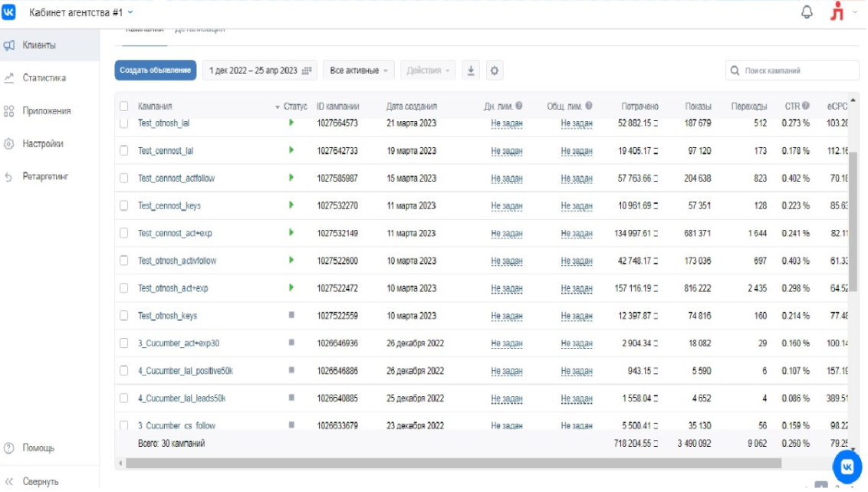Edit daily limit Не задан for Test_cennost_lal
868x492 pixels.
[507, 151]
